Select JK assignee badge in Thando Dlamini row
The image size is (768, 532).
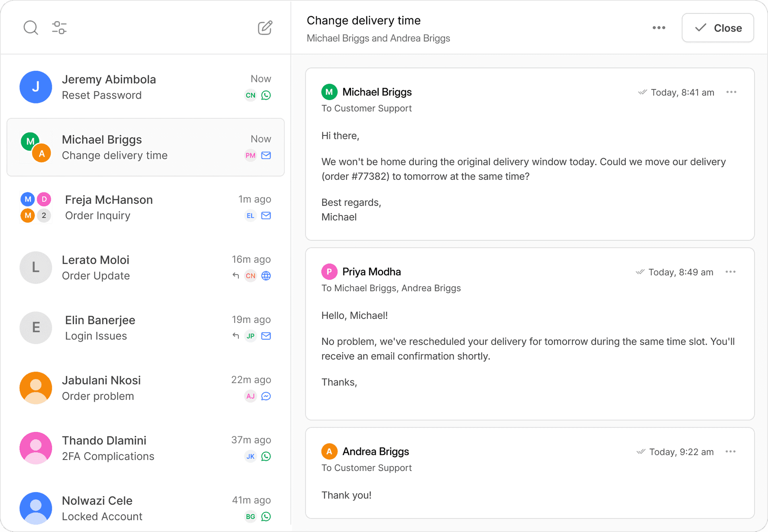(250, 456)
